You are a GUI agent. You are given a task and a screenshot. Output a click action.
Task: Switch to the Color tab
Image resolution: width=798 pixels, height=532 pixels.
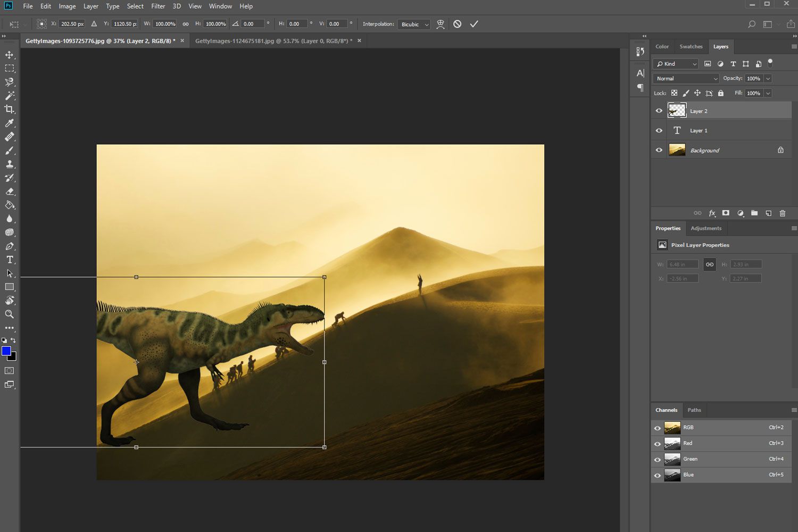pyautogui.click(x=662, y=46)
